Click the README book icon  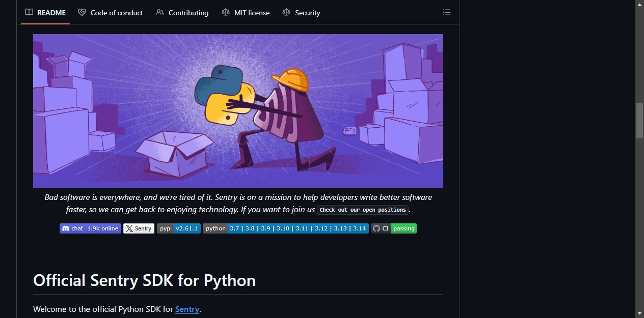point(29,13)
